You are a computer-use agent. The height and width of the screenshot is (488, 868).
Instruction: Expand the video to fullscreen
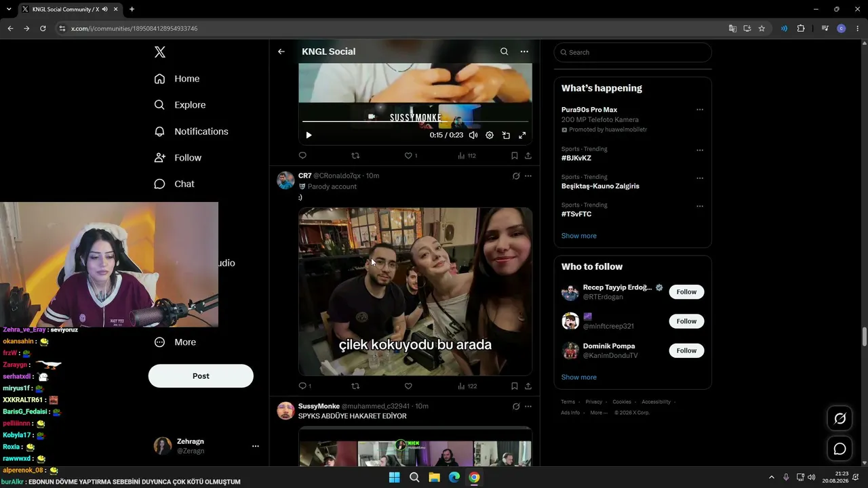pyautogui.click(x=522, y=136)
